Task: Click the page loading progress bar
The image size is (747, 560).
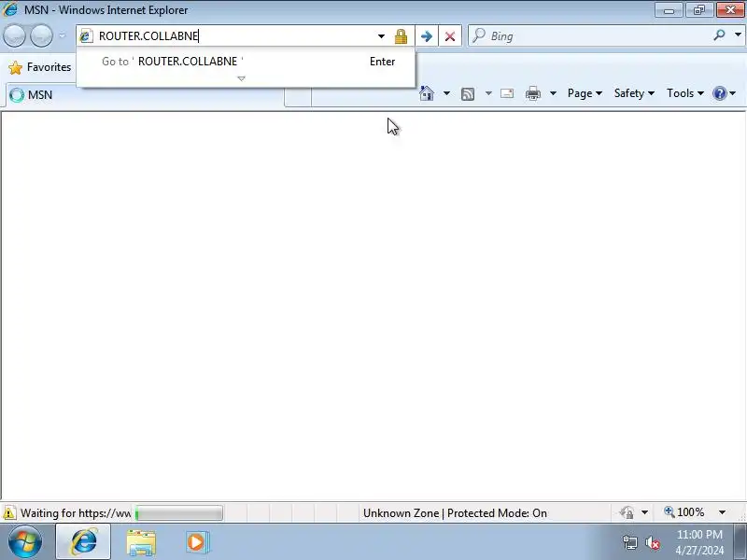Action: (178, 513)
